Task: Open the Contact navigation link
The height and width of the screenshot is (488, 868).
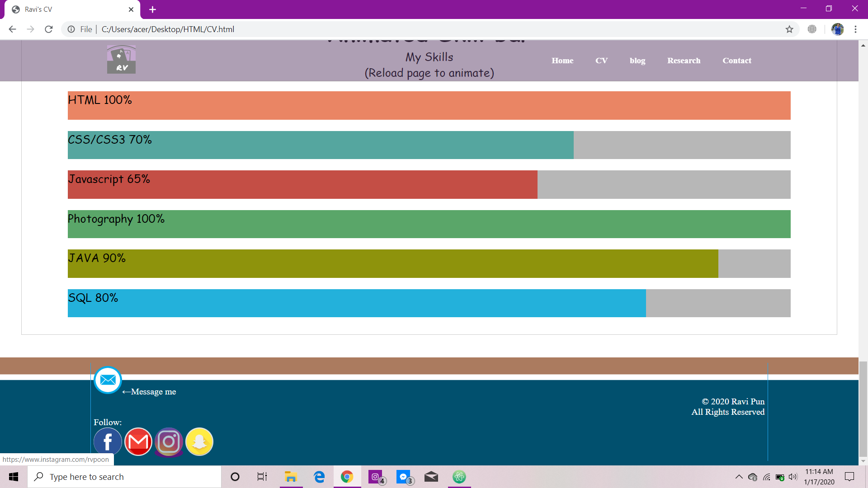Action: [737, 61]
